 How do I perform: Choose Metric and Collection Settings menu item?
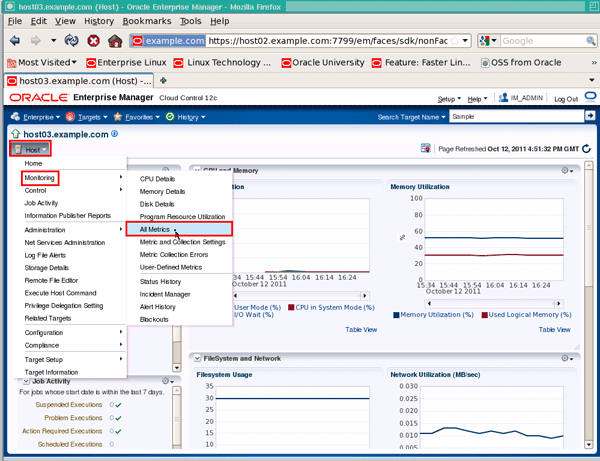tap(182, 242)
